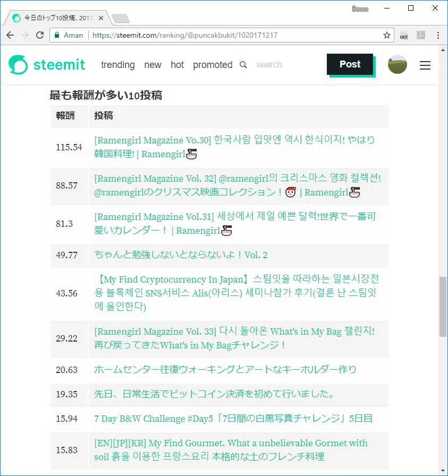Open Ramengirl Magazine Vol.31 calendar post
The height and width of the screenshot is (476, 448).
coord(235,224)
